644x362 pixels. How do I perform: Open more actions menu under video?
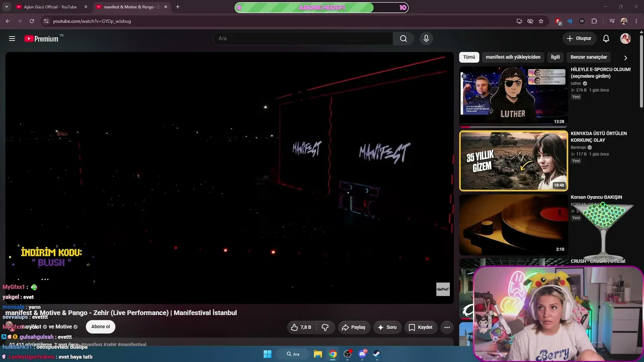pyautogui.click(x=447, y=327)
